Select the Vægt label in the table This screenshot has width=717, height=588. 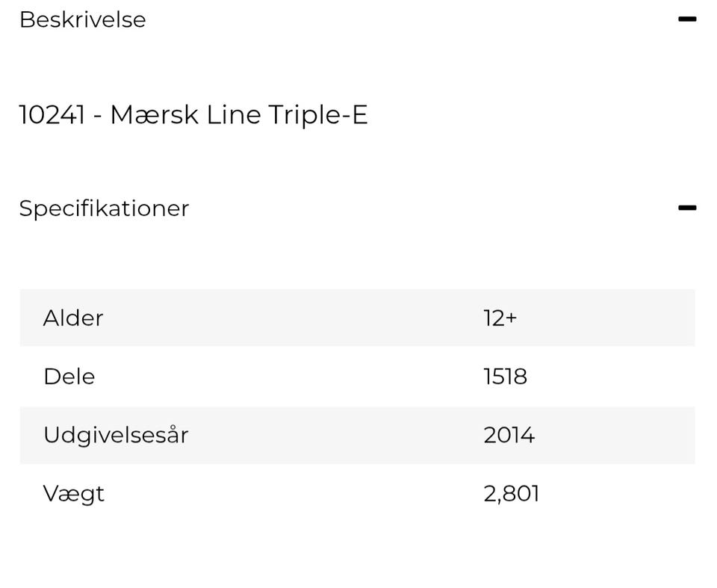tap(73, 494)
